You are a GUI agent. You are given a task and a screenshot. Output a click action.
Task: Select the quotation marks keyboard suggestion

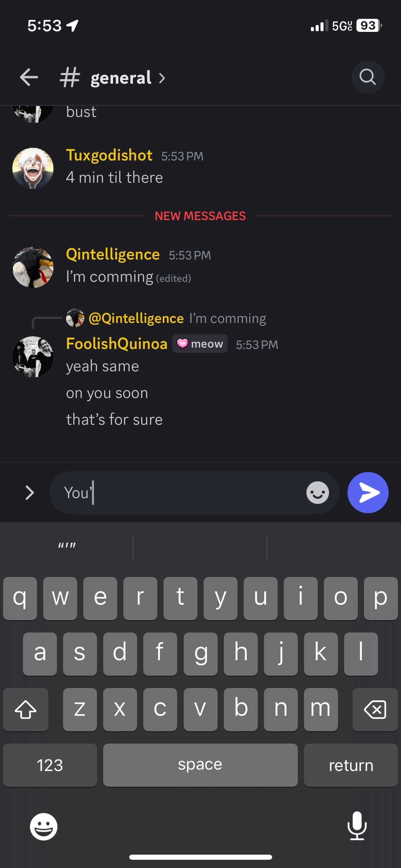tap(67, 545)
